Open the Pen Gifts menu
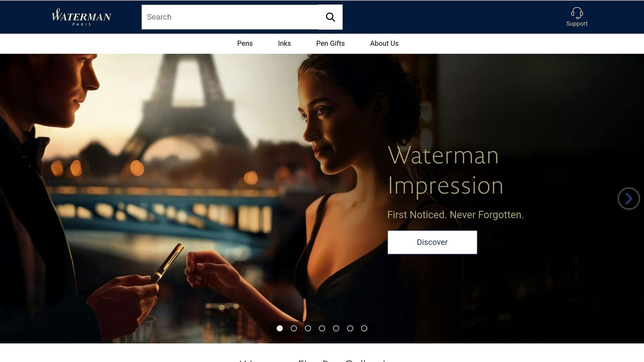Viewport: 644px width, 362px height. coord(330,43)
